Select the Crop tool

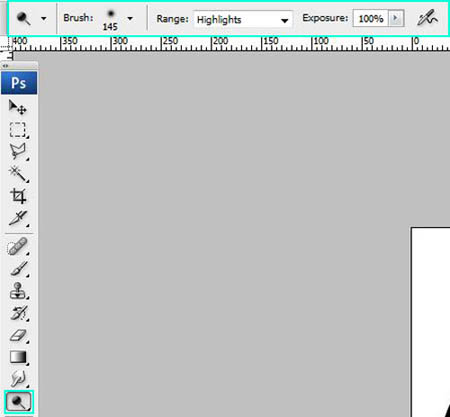(x=18, y=196)
